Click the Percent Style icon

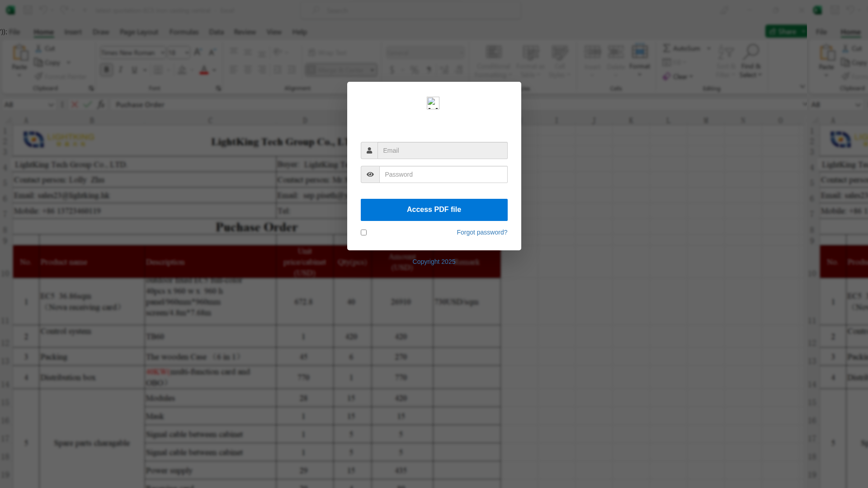click(x=415, y=70)
